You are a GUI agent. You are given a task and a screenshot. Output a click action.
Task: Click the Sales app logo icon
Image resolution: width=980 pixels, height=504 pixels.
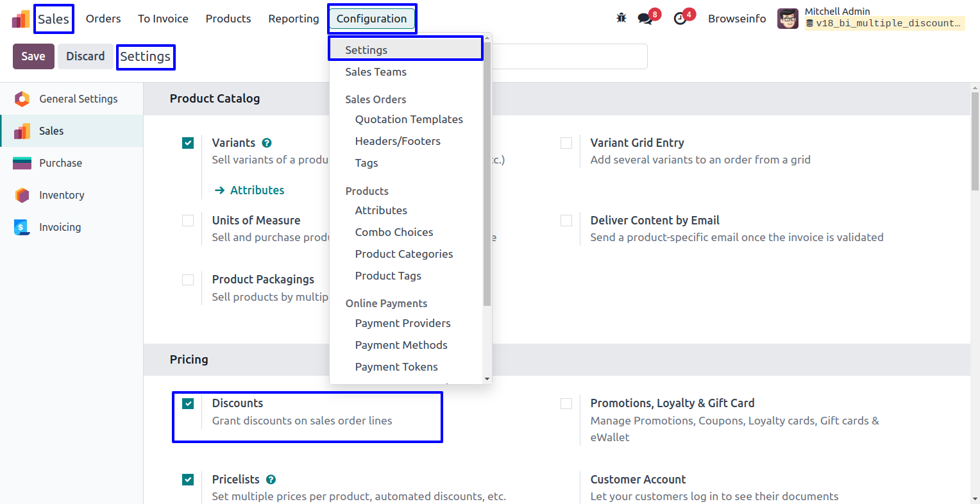point(21,19)
